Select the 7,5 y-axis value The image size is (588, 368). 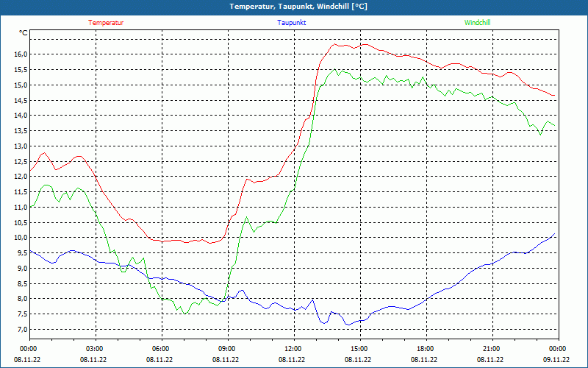22,314
